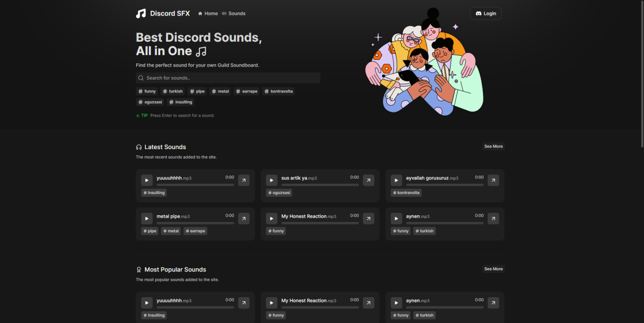Screen dimensions: 644x323
Task: Click insulting tag on Most Popular yuuuuhhhh.mp3 card
Action: 154,315
